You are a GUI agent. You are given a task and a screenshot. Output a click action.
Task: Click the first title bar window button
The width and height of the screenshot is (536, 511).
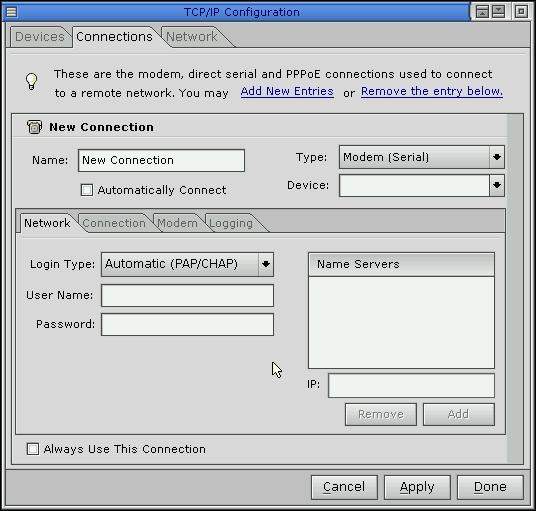coord(482,12)
